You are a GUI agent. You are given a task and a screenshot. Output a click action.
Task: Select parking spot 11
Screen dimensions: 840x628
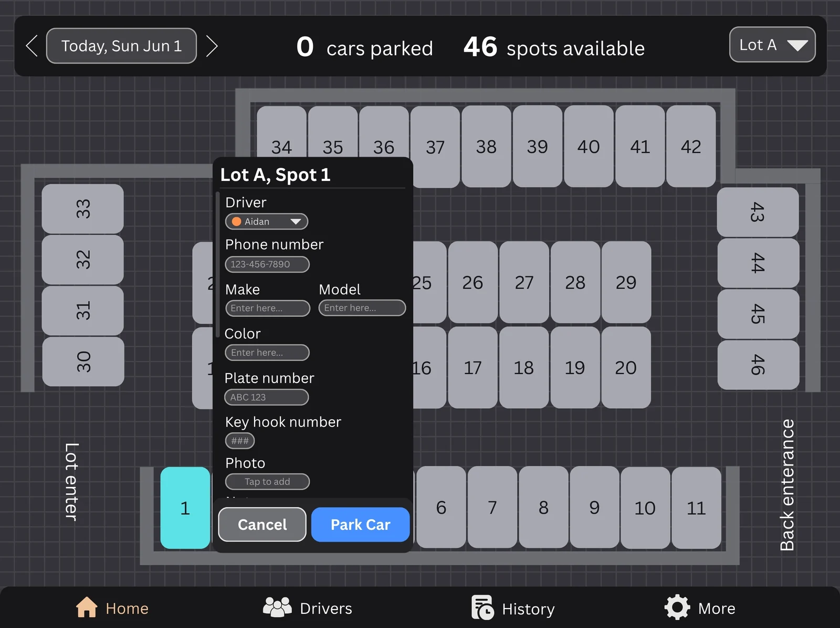(x=696, y=507)
